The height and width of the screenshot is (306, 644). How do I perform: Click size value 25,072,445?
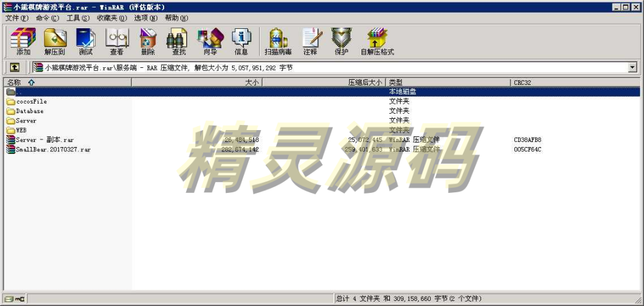[365, 140]
